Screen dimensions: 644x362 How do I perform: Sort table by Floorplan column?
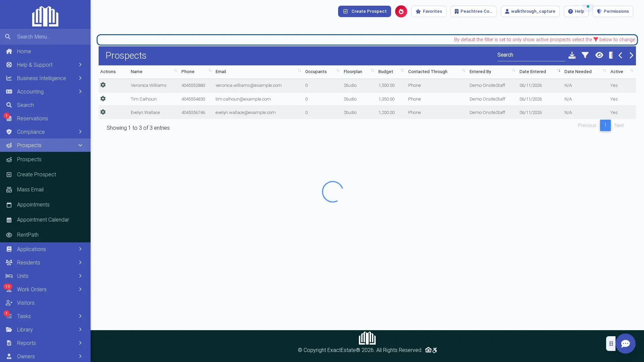[359, 72]
